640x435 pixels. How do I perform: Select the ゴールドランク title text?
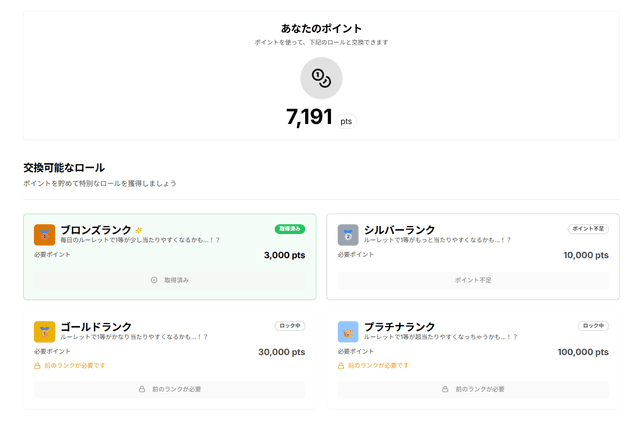click(x=96, y=326)
